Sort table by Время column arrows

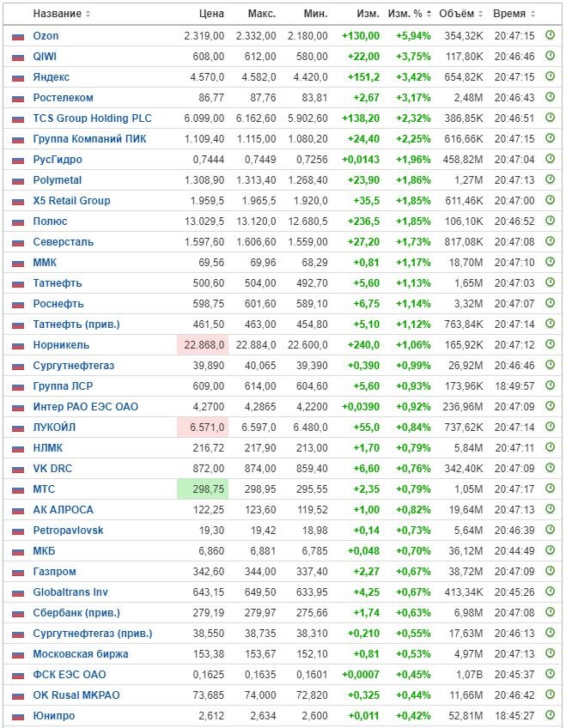(x=533, y=14)
